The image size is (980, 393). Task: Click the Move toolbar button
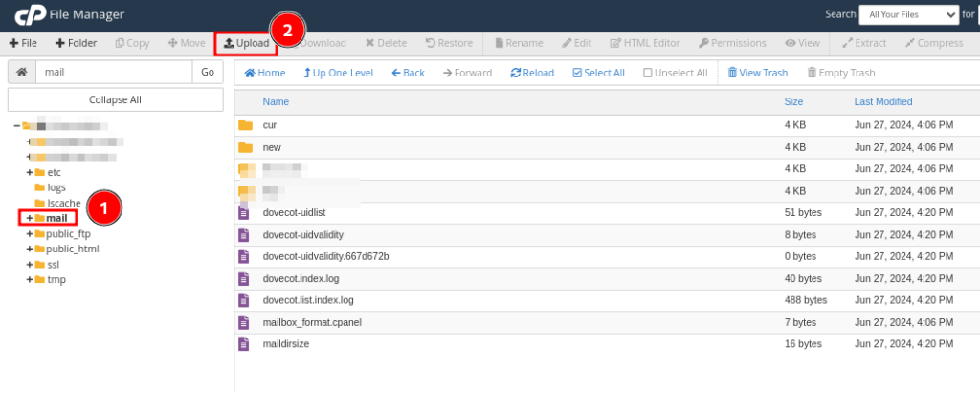coord(187,43)
